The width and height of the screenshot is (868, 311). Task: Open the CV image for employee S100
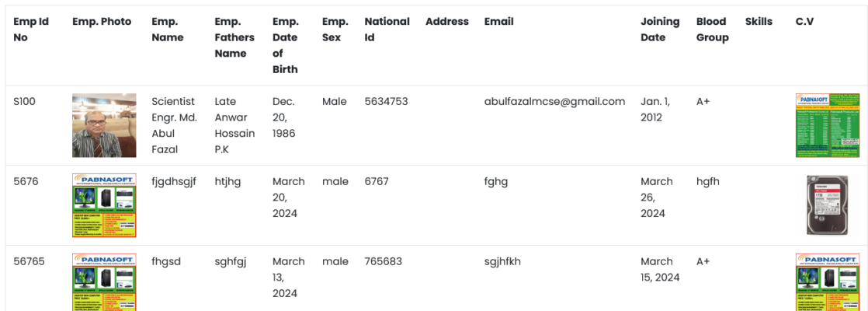828,125
